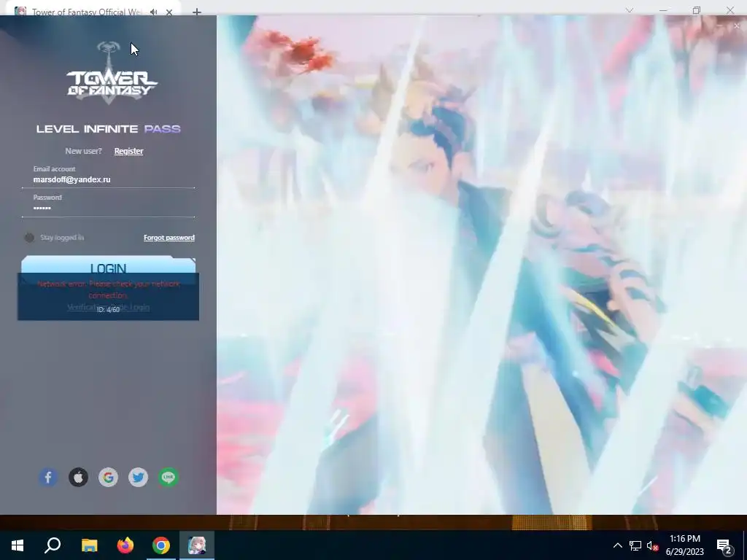Open the Windows Start menu
The width and height of the screenshot is (747, 560).
pyautogui.click(x=18, y=545)
